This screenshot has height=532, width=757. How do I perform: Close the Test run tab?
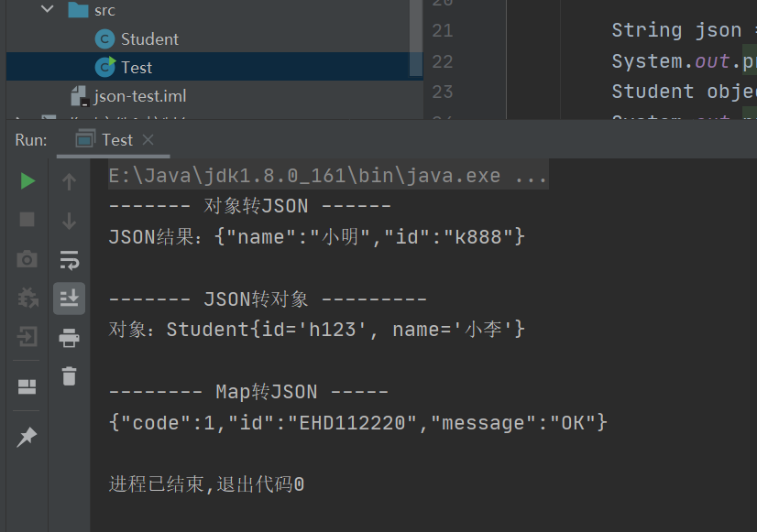(x=148, y=140)
